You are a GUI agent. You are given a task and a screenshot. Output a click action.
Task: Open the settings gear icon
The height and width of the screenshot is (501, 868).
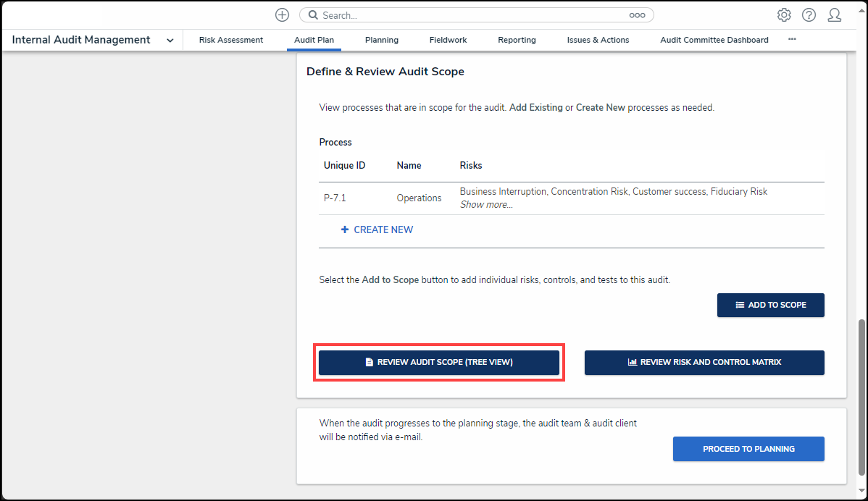(783, 15)
